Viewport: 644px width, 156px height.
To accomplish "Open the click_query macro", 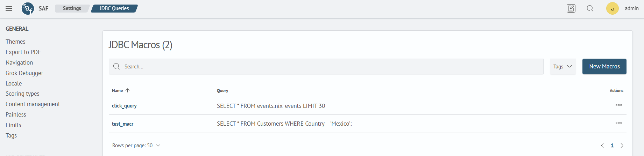I will tap(124, 106).
